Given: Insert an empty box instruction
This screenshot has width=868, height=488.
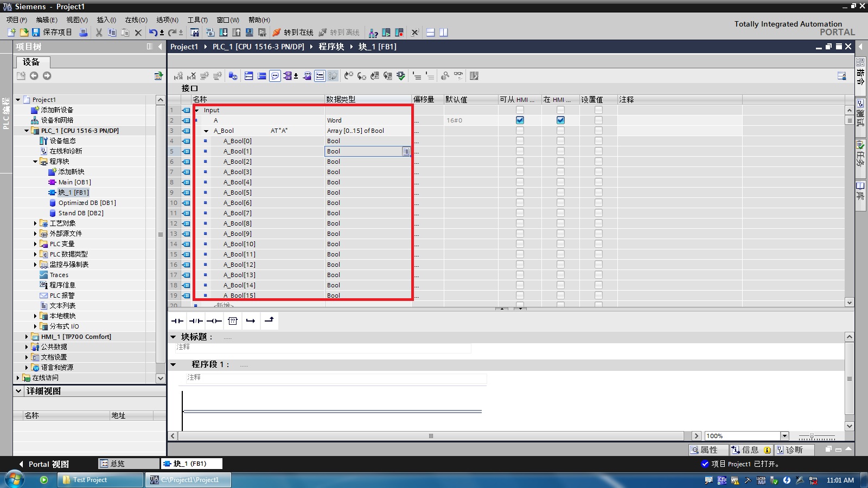Looking at the screenshot, I should pyautogui.click(x=233, y=321).
